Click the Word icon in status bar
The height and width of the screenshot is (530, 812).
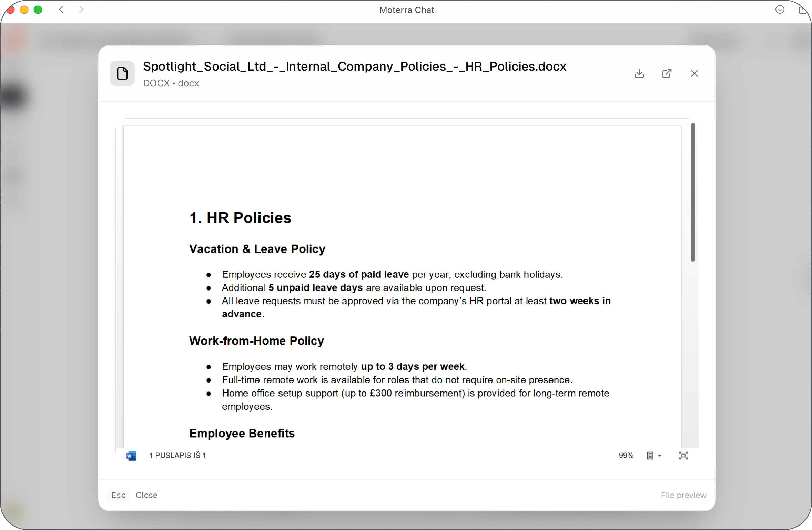[x=131, y=456]
